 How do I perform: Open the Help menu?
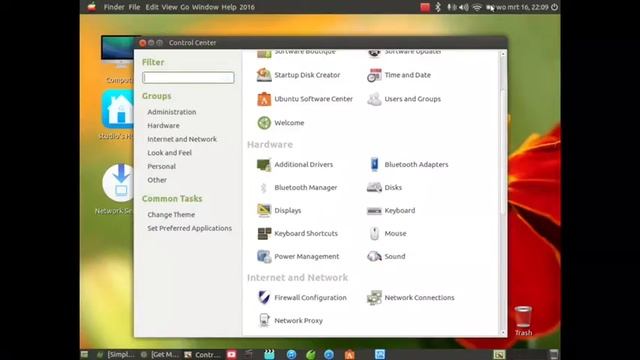coord(229,7)
